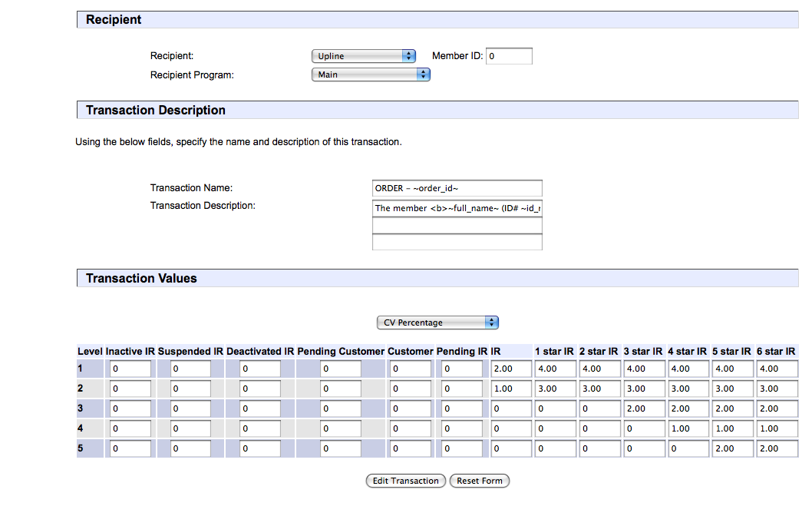Image resolution: width=812 pixels, height=516 pixels.
Task: Edit the Level 1 IR value 2.00
Action: coord(510,369)
